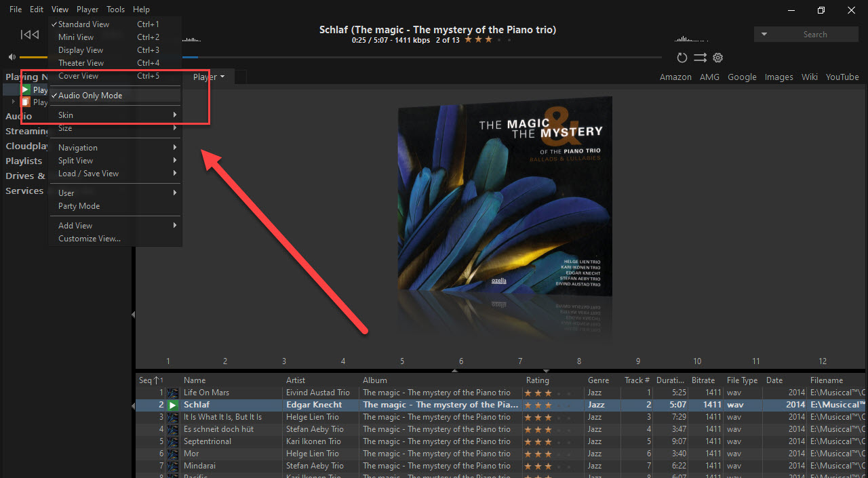
Task: Expand the second sidebar tree item arrow
Action: (14, 102)
